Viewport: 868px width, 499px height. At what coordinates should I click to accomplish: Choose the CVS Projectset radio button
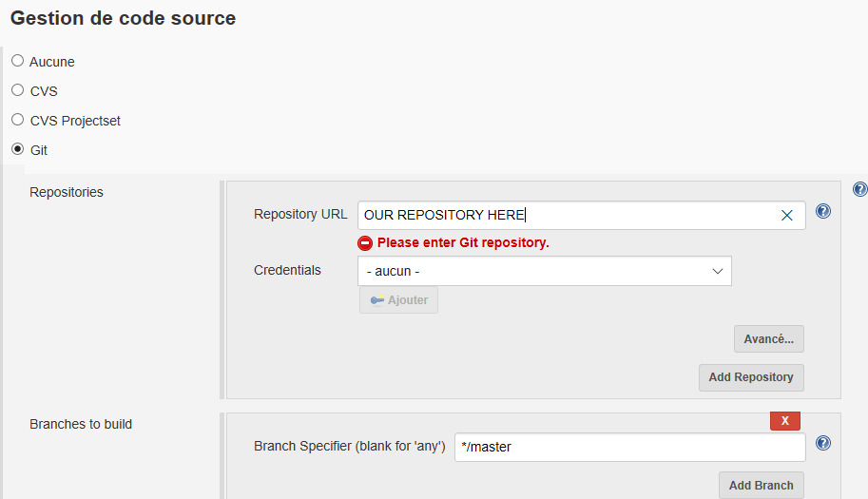coord(17,120)
